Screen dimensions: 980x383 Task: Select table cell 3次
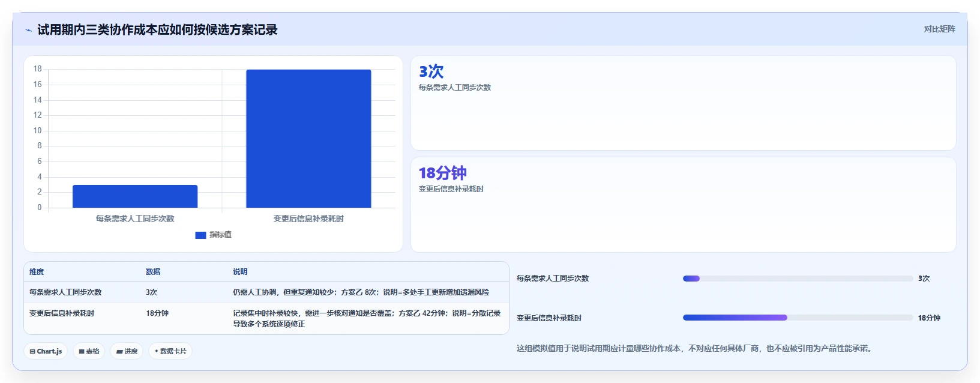151,292
